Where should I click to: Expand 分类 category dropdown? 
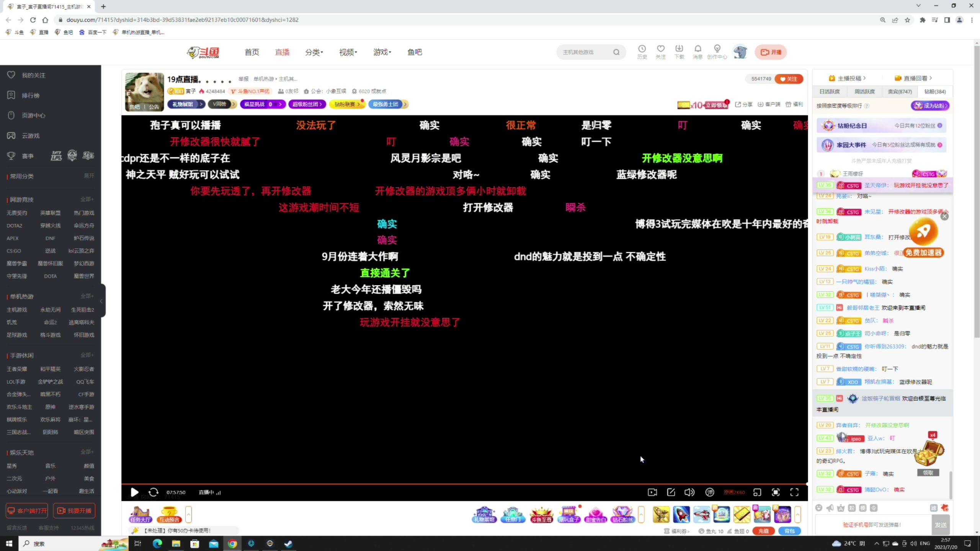tap(314, 52)
